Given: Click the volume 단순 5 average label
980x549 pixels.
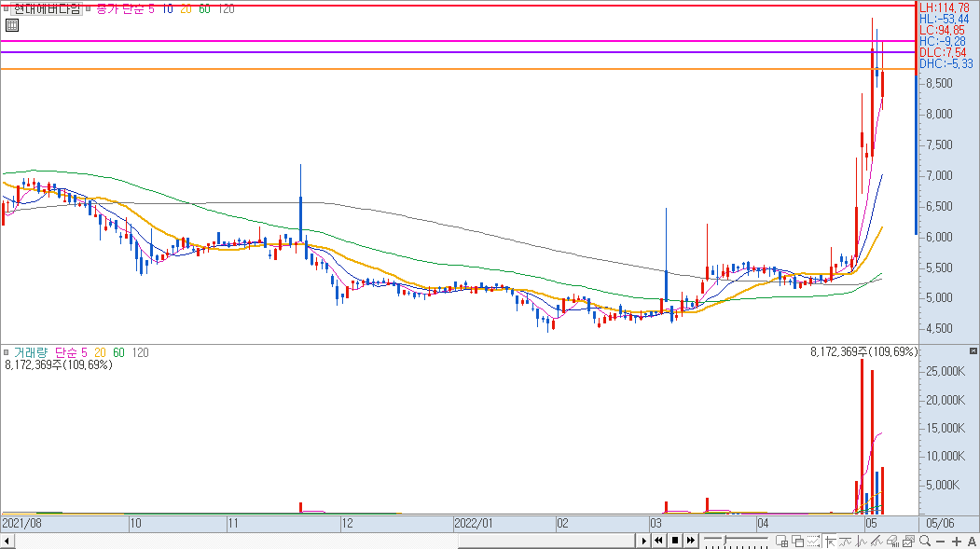Looking at the screenshot, I should 71,352.
